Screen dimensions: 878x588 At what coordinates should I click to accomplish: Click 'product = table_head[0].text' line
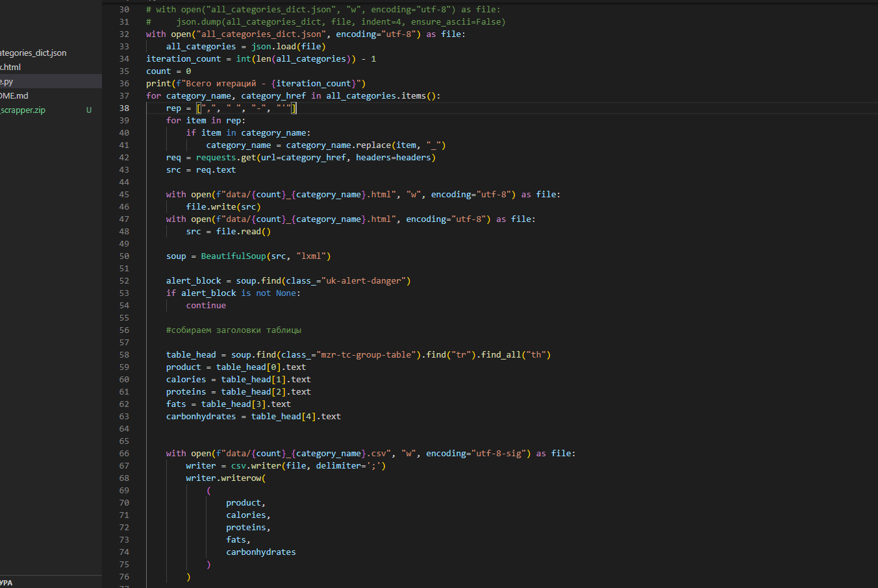point(236,367)
